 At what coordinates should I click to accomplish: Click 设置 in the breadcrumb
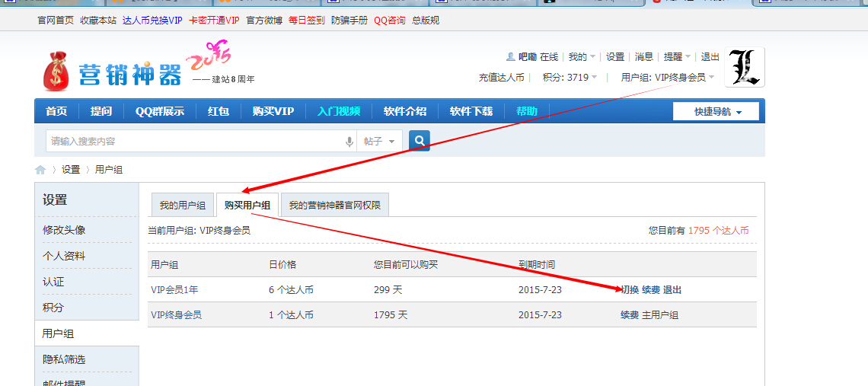[x=71, y=170]
